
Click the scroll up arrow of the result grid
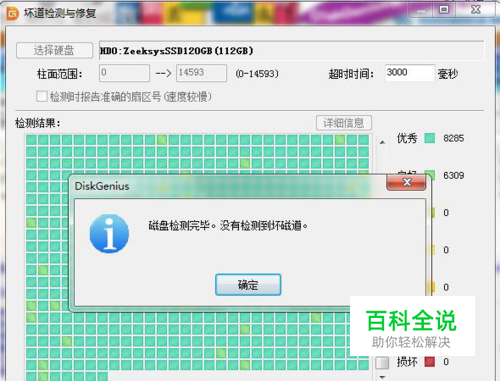(382, 142)
